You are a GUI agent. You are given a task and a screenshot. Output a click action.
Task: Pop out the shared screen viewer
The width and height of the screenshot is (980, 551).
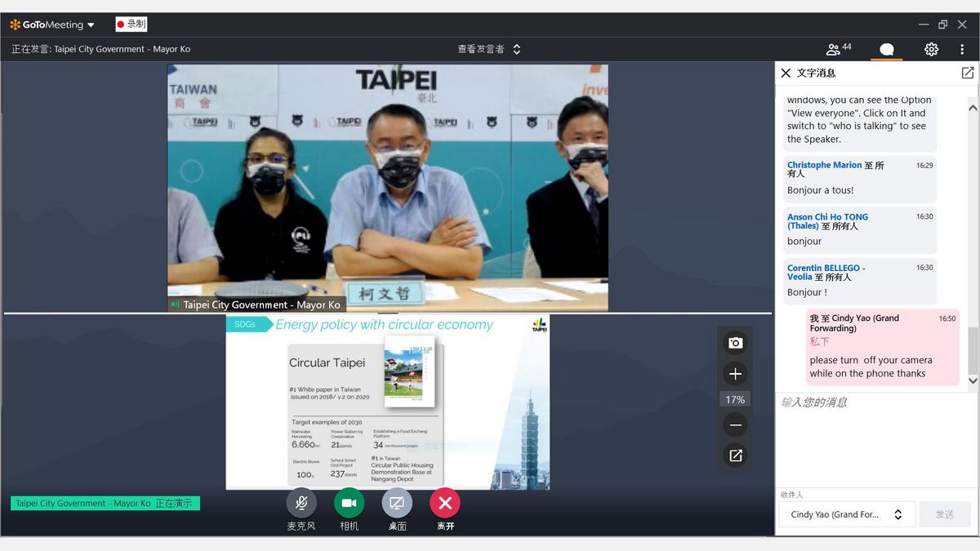735,455
